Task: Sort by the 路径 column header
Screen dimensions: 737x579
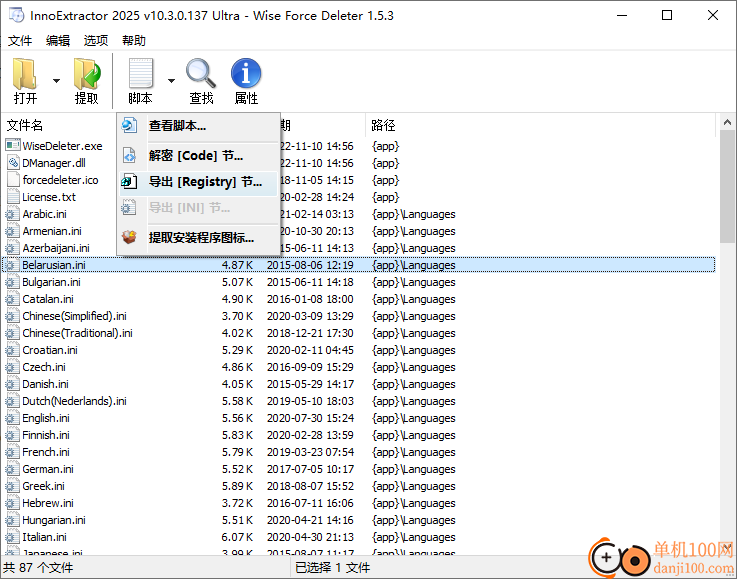Action: point(383,125)
